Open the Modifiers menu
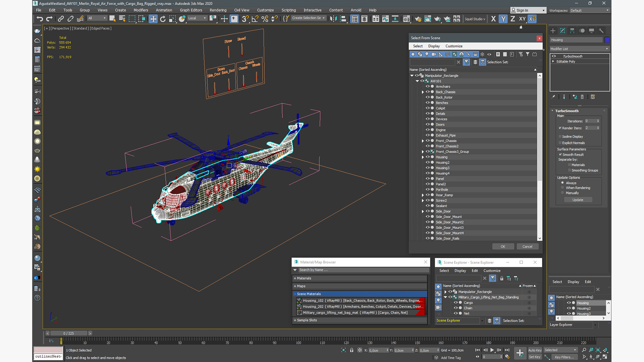This screenshot has width=644, height=362. click(x=141, y=10)
